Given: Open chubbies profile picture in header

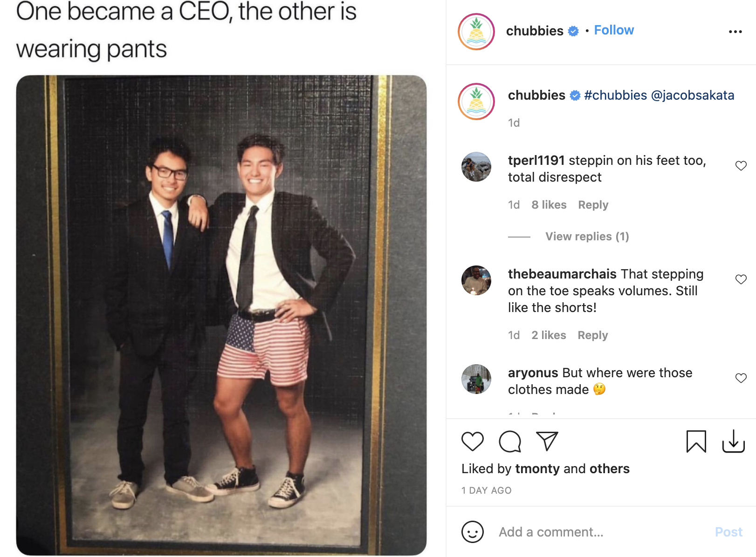Looking at the screenshot, I should click(476, 32).
